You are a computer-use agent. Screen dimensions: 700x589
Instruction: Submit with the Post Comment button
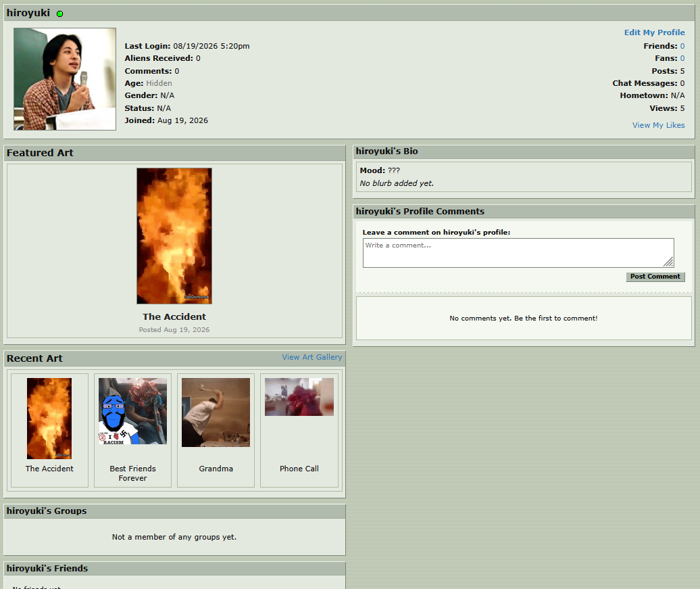(655, 277)
